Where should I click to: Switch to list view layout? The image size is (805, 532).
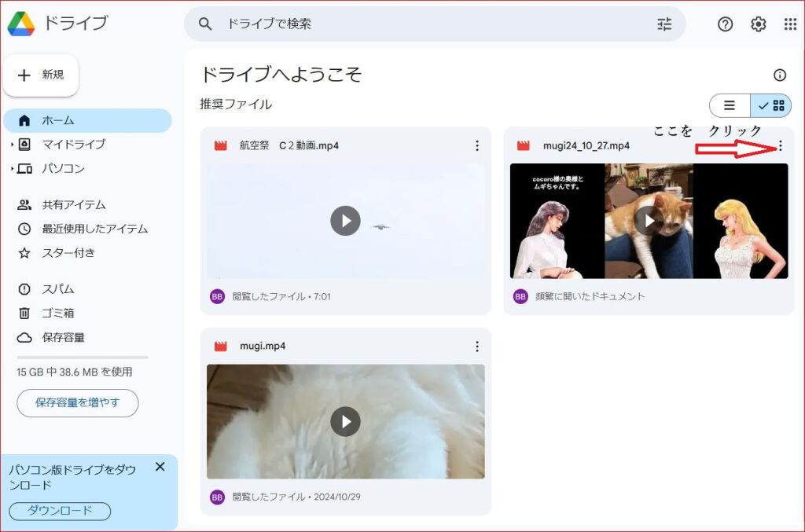click(x=730, y=105)
